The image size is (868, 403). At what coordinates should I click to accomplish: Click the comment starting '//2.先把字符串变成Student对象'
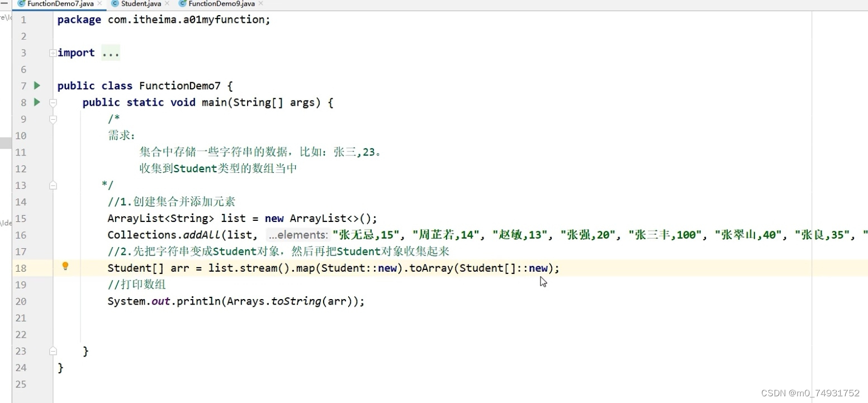[x=278, y=252]
